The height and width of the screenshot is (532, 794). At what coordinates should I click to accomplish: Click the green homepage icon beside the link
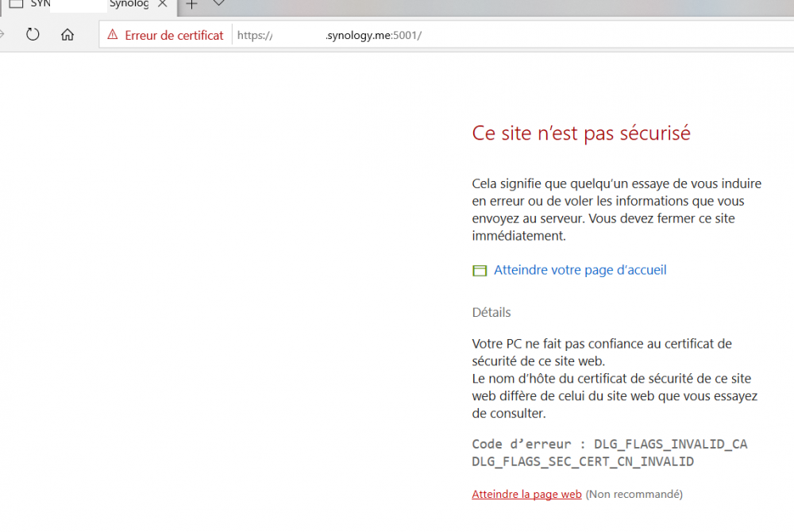pos(479,271)
